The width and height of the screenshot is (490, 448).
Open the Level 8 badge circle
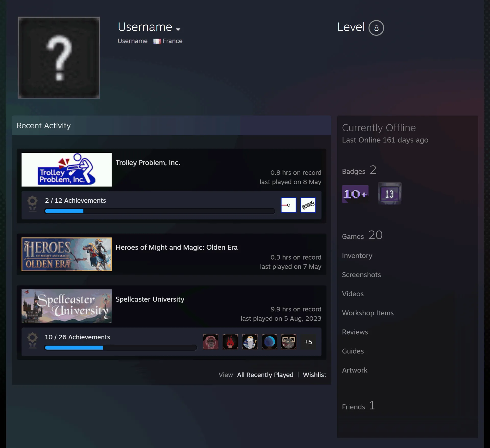tap(376, 28)
